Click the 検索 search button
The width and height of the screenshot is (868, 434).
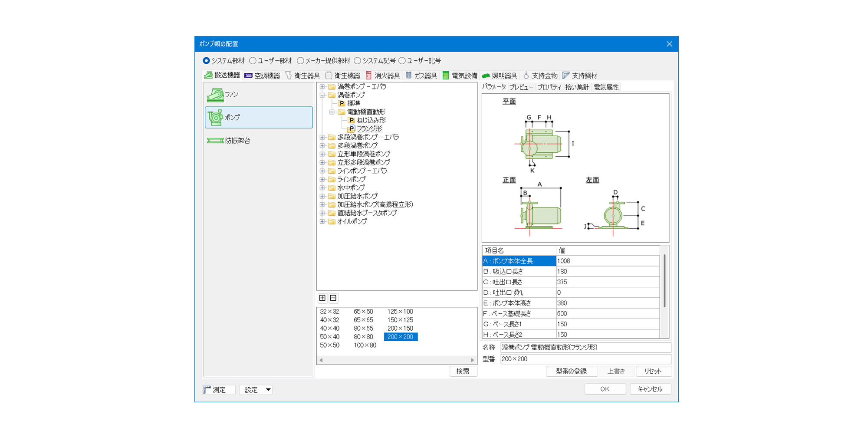(463, 371)
